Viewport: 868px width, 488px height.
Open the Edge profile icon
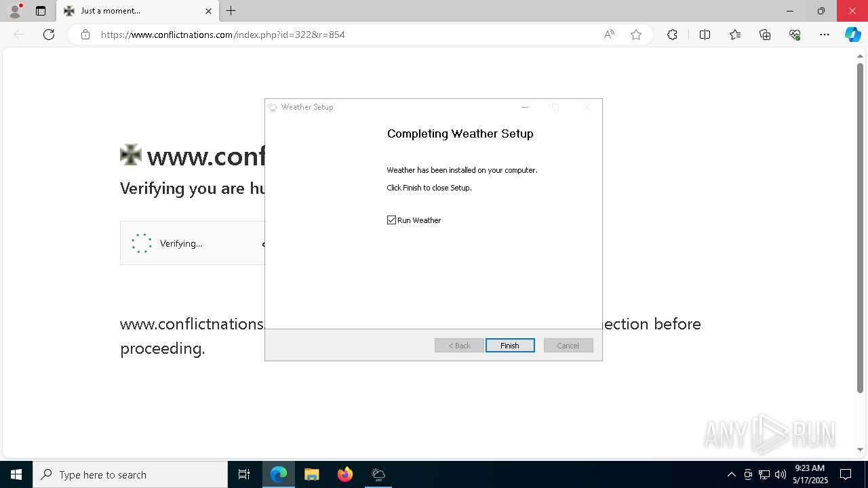click(x=14, y=11)
